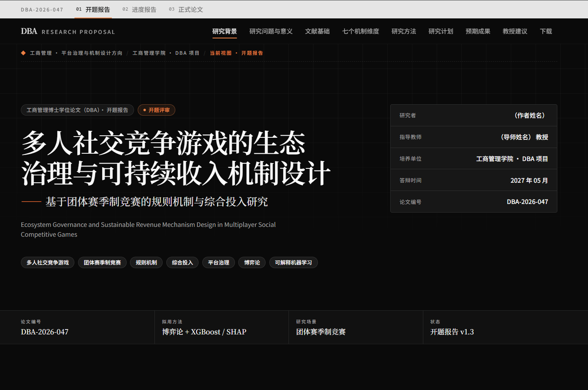Click the 下载 nav link
This screenshot has width=588, height=390.
(546, 31)
